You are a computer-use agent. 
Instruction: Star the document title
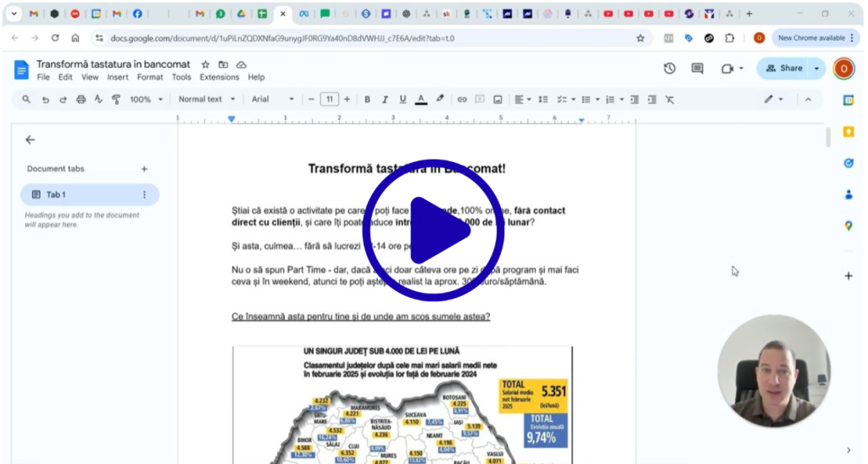point(205,64)
